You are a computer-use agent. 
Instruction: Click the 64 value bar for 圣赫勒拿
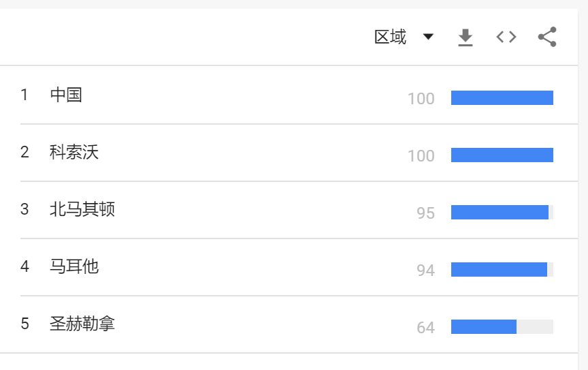pos(502,326)
